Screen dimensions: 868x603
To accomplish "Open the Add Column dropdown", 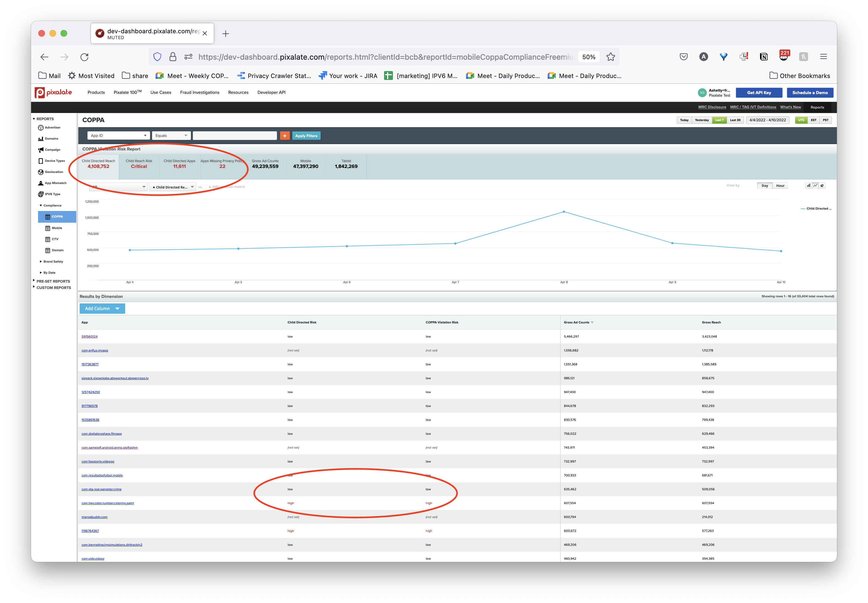I will 102,309.
